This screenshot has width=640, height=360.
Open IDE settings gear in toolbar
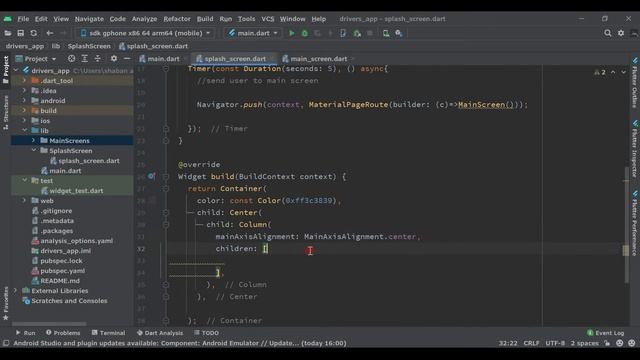[x=621, y=33]
